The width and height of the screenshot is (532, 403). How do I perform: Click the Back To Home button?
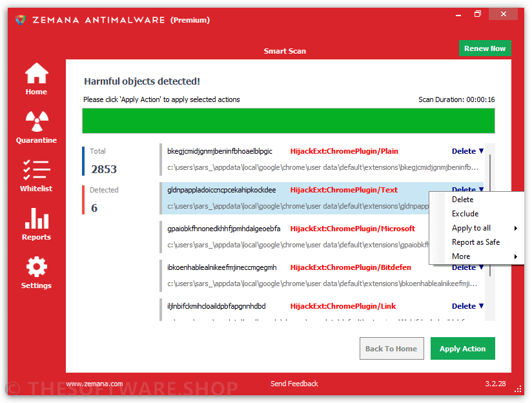(391, 348)
